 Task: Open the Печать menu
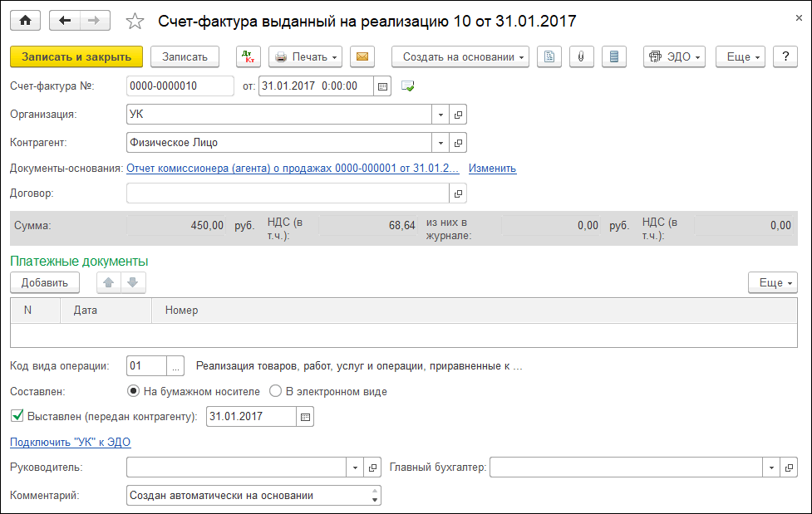pyautogui.click(x=306, y=56)
